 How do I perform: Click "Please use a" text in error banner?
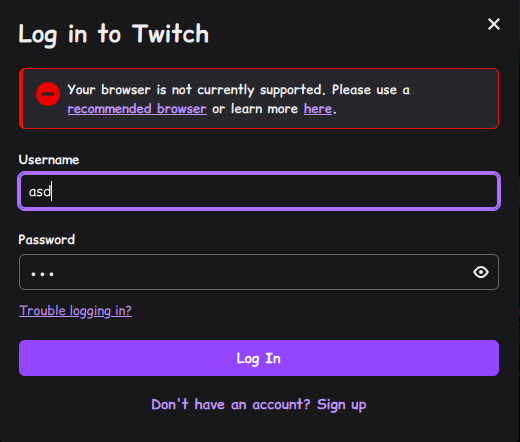371,90
